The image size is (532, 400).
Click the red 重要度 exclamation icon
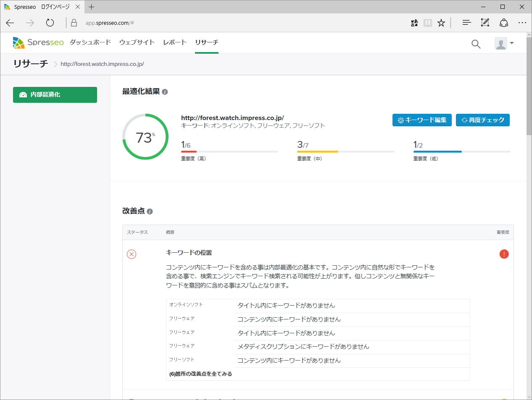click(x=504, y=254)
